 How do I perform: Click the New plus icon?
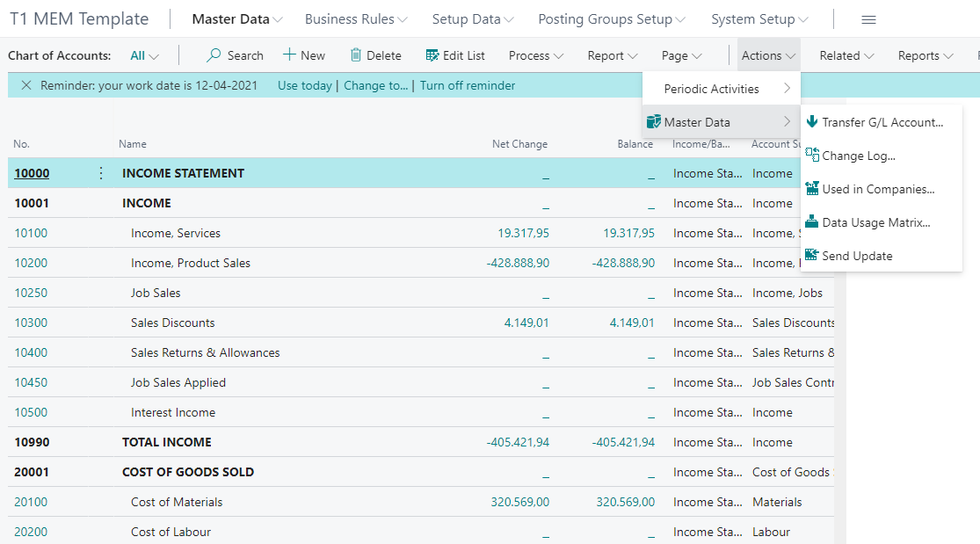pyautogui.click(x=289, y=55)
